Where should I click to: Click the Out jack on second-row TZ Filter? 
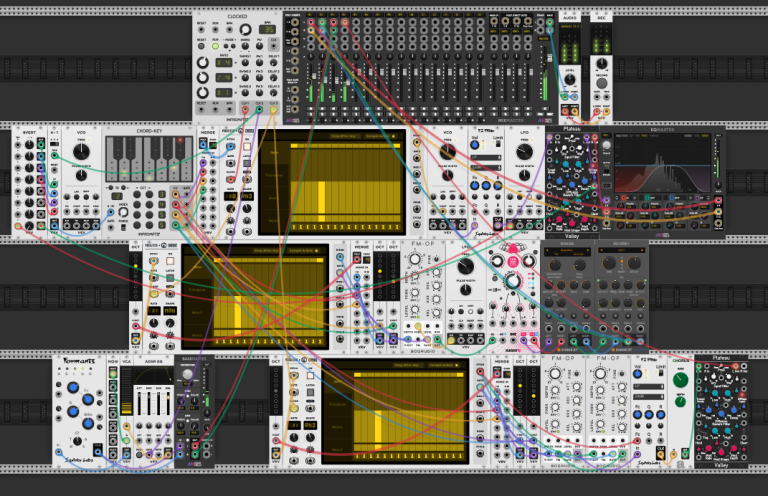click(498, 225)
